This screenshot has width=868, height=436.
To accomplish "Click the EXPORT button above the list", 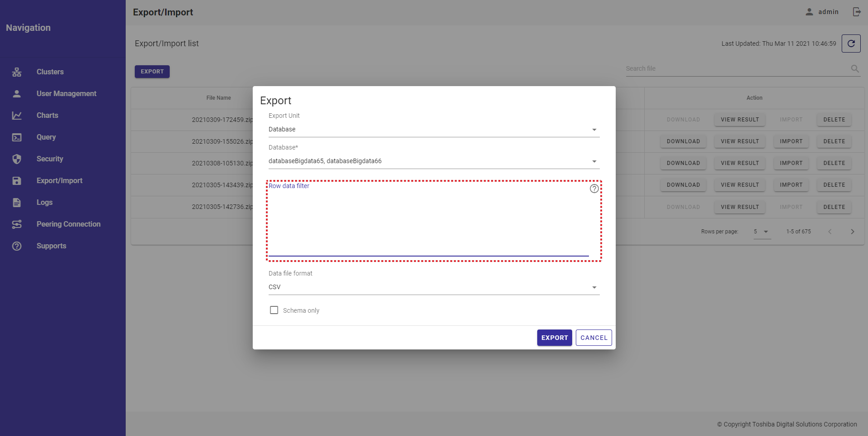I will [152, 72].
